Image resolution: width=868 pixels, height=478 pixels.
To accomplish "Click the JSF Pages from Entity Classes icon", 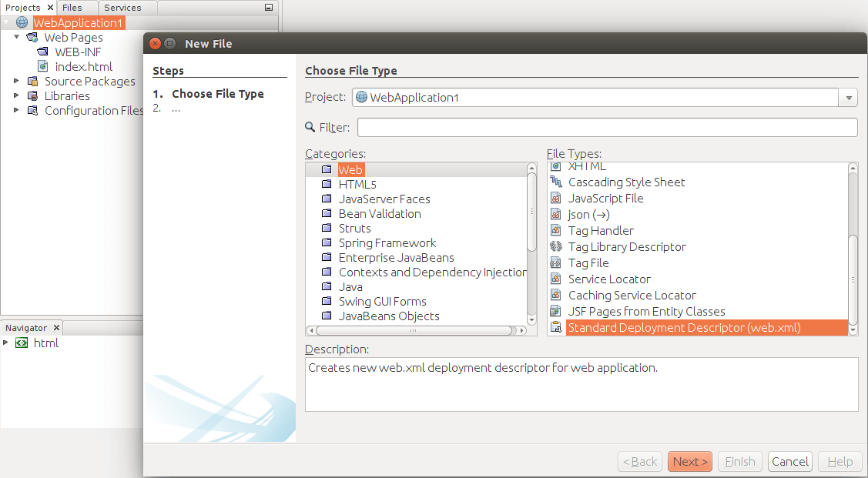I will pyautogui.click(x=557, y=311).
